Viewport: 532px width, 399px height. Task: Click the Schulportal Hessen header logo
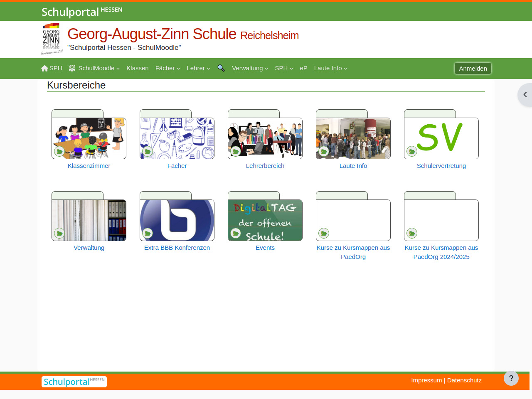82,12
